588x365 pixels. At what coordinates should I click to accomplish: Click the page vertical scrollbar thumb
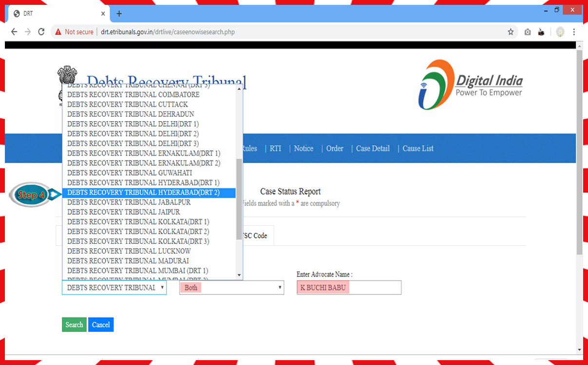579,152
